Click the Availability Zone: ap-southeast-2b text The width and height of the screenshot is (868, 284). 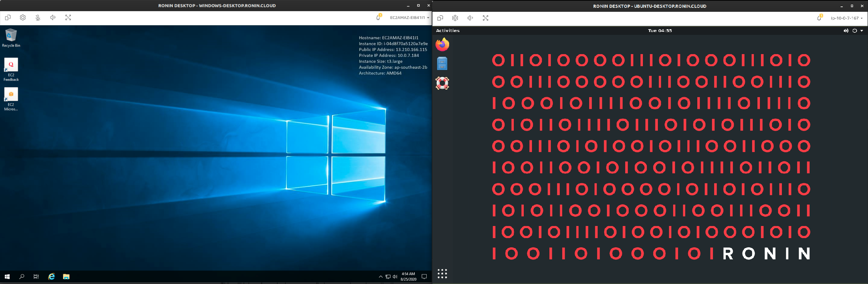click(x=393, y=67)
